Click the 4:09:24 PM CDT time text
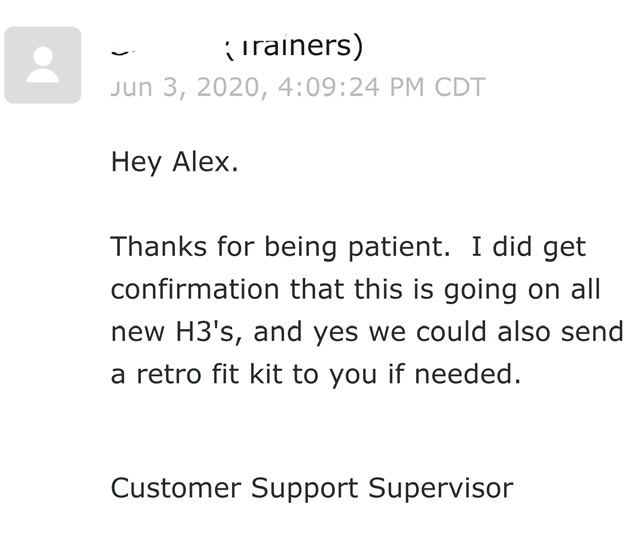 pos(382,87)
